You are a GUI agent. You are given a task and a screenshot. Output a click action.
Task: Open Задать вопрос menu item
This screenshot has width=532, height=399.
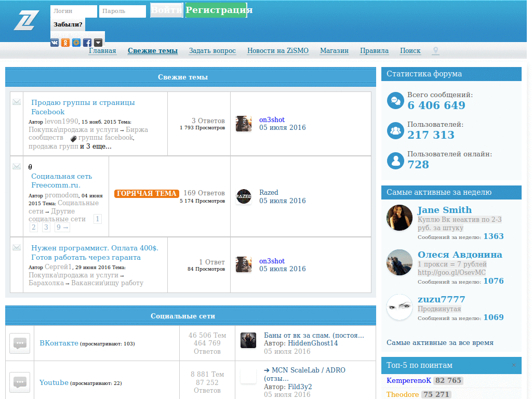click(212, 51)
